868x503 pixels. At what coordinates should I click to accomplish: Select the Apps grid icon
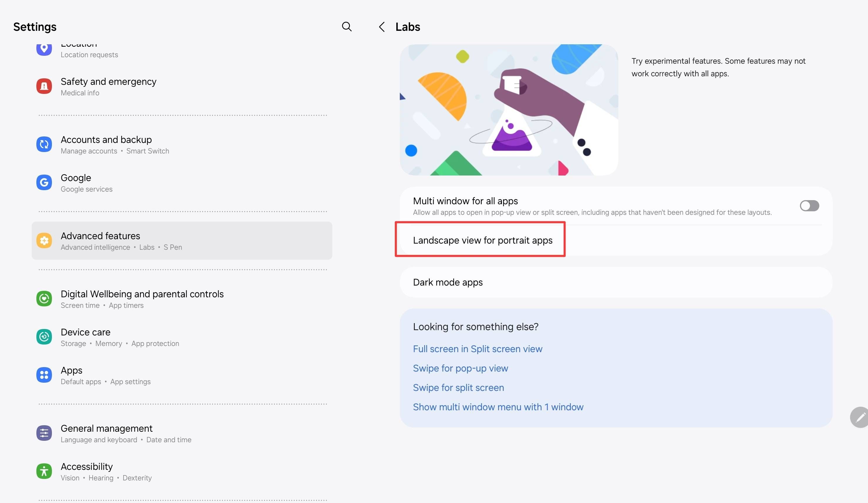point(44,375)
